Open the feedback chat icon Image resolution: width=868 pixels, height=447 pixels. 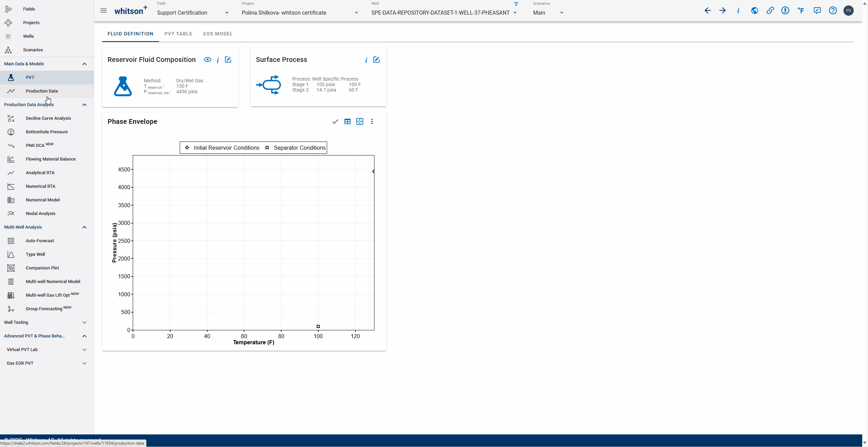click(817, 11)
